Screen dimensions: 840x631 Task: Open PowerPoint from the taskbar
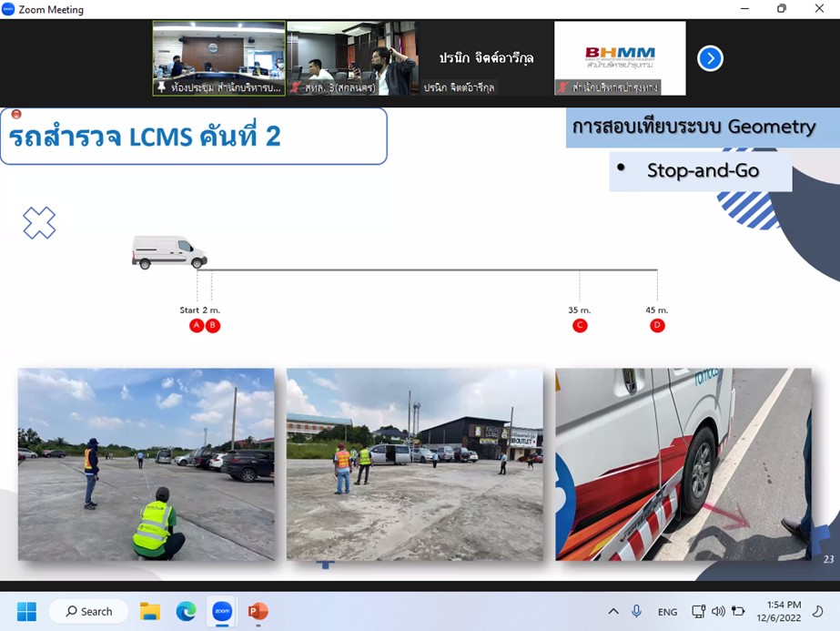[x=258, y=611]
